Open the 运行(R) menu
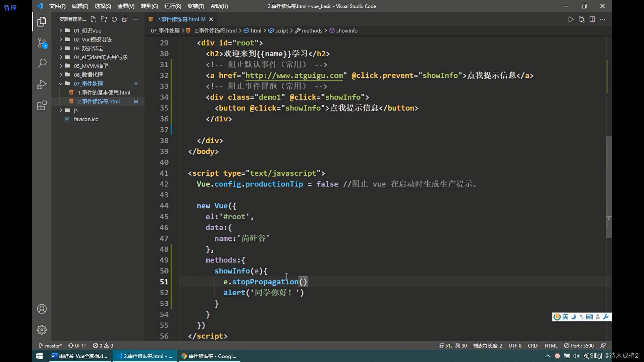 pos(173,6)
